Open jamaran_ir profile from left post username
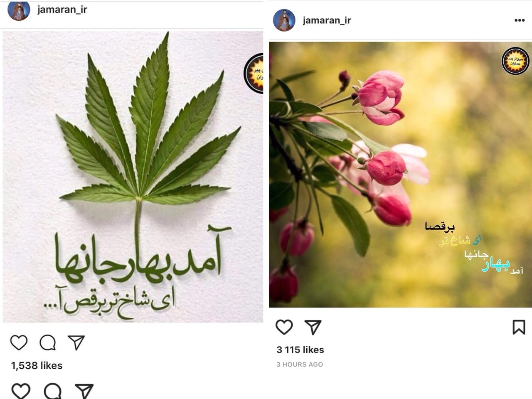Image resolution: width=532 pixels, height=399 pixels. [x=62, y=9]
